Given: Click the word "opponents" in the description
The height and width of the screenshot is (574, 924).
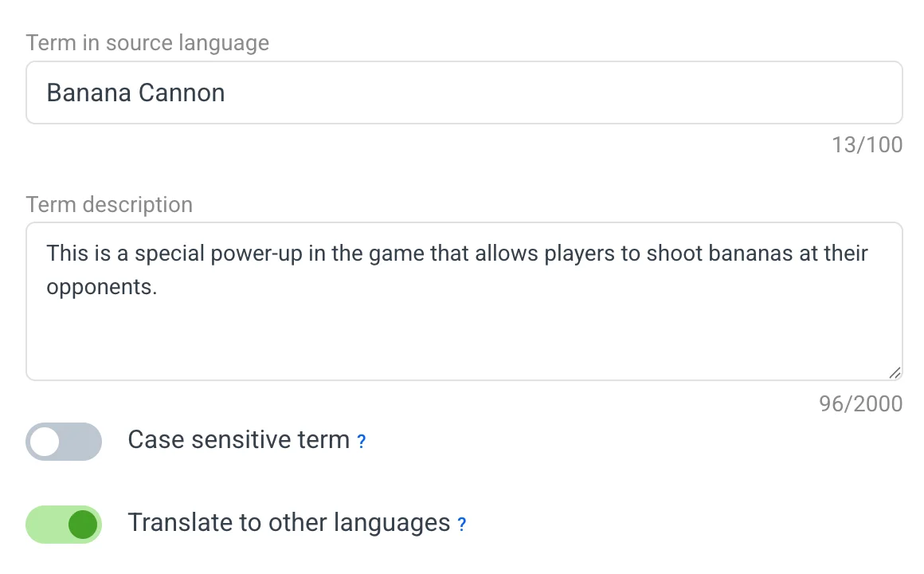Looking at the screenshot, I should point(100,287).
